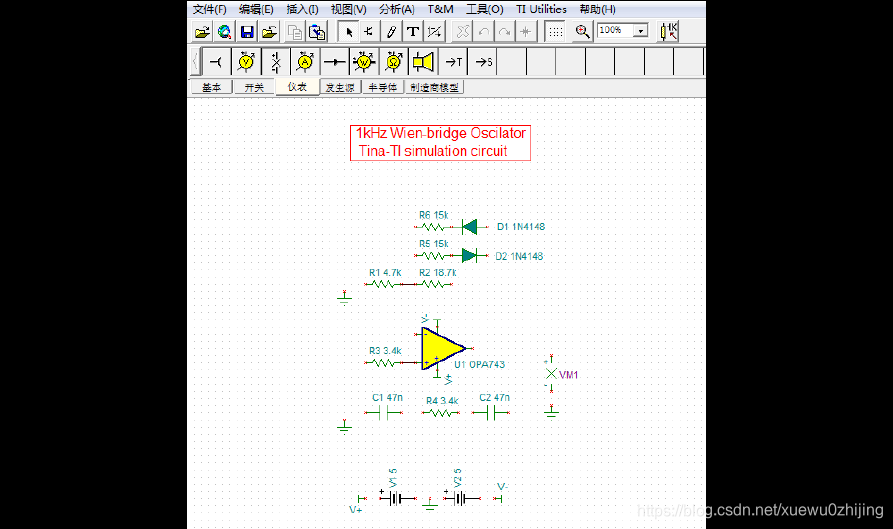The image size is (893, 529).
Task: Open the 工具(O) menu
Action: click(485, 9)
